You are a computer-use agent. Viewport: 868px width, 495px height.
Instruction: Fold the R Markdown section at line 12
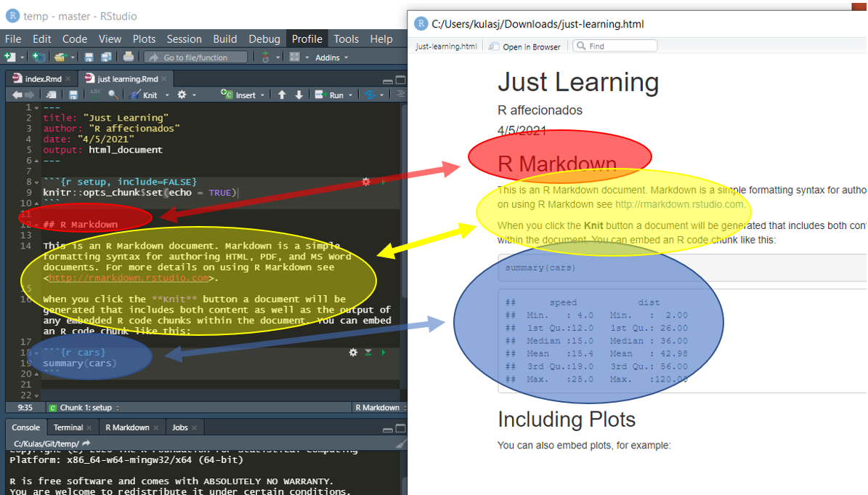pyautogui.click(x=36, y=225)
